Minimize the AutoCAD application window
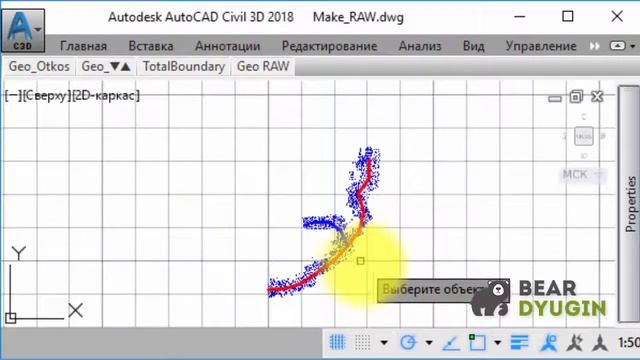 point(519,17)
